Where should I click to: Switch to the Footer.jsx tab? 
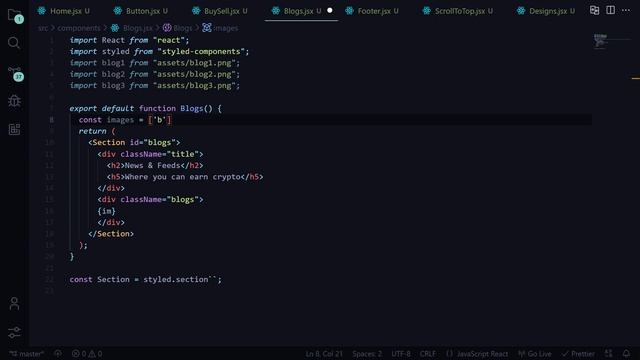point(373,11)
